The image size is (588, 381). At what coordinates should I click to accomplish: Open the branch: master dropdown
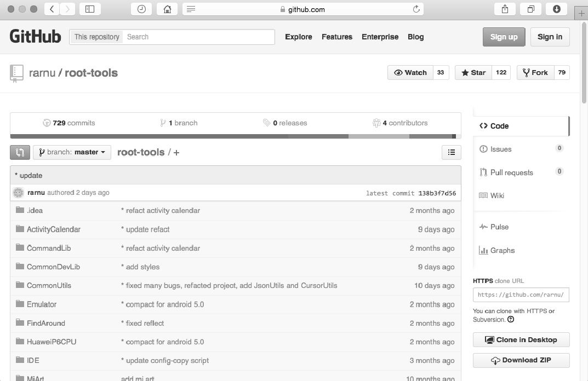pyautogui.click(x=72, y=153)
